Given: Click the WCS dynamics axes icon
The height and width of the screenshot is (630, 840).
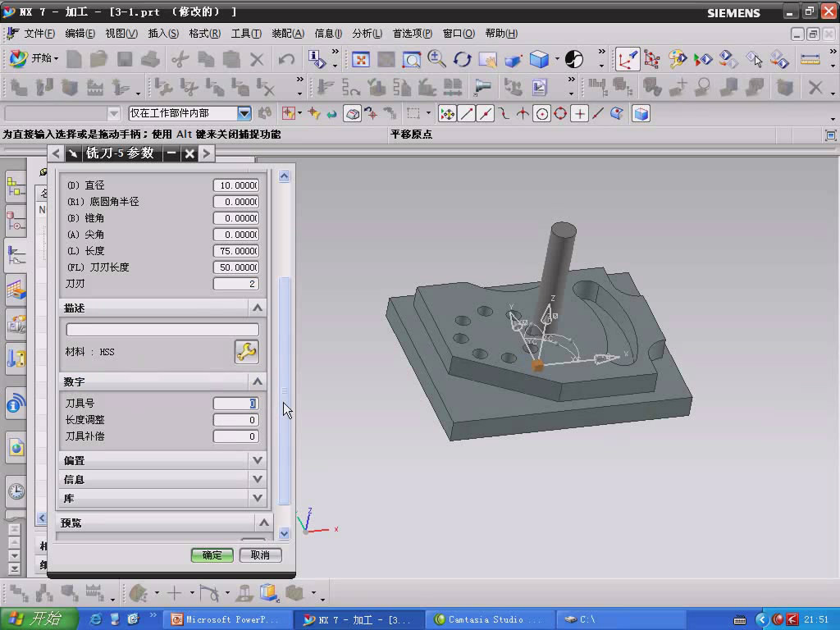Looking at the screenshot, I should tap(627, 59).
